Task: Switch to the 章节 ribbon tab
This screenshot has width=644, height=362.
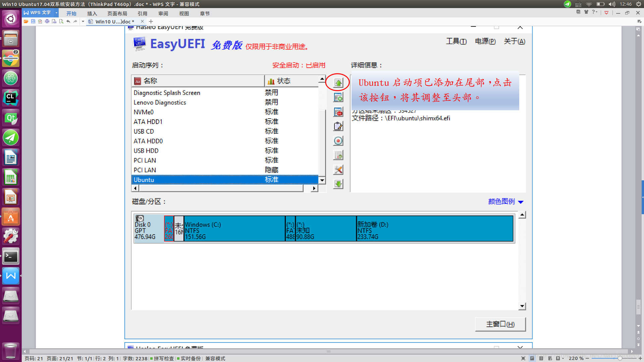Action: coord(205,13)
